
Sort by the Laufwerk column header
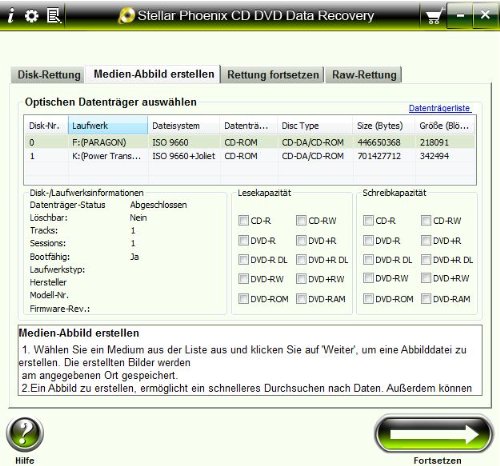click(108, 126)
